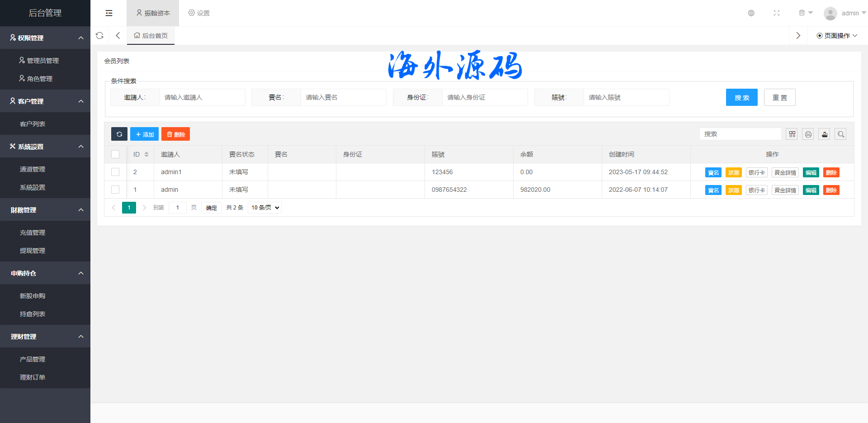The image size is (868, 423).
Task: Open the 10 条/页 page size dropdown
Action: [x=265, y=208]
